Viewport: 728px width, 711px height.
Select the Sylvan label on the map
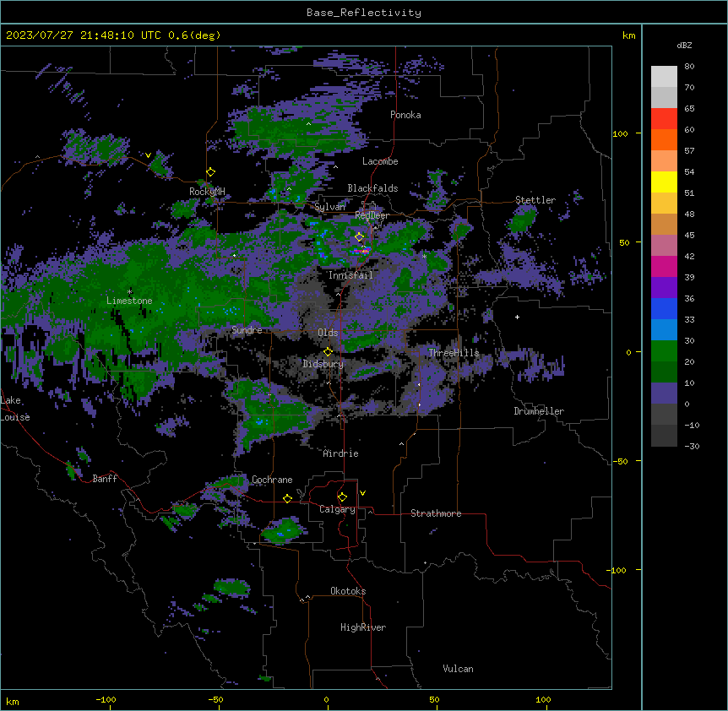tap(329, 207)
